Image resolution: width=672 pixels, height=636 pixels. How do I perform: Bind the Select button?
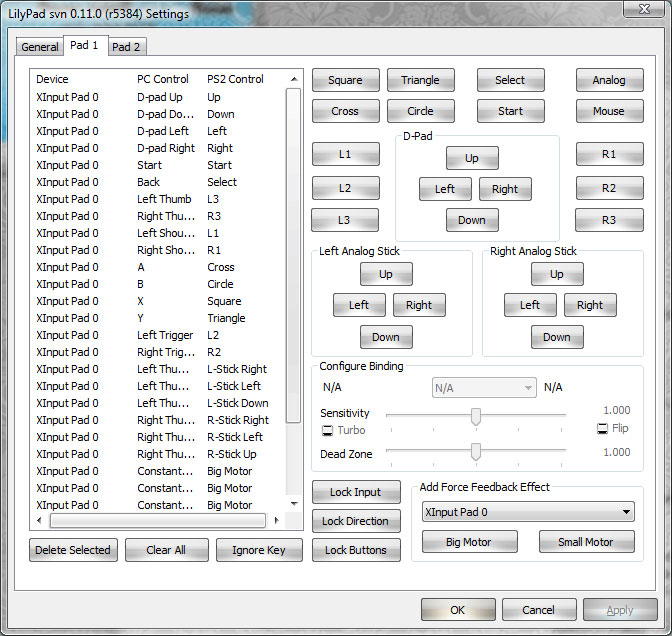coord(510,80)
